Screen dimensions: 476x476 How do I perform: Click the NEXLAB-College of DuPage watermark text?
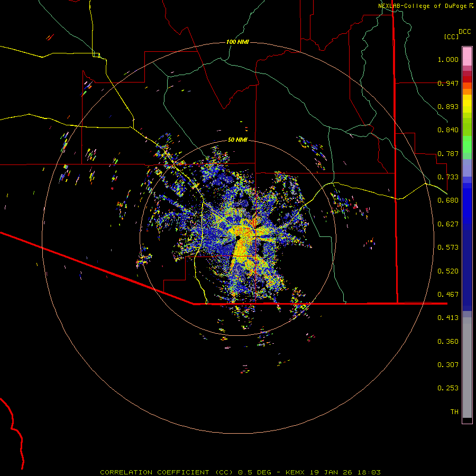[x=422, y=6]
